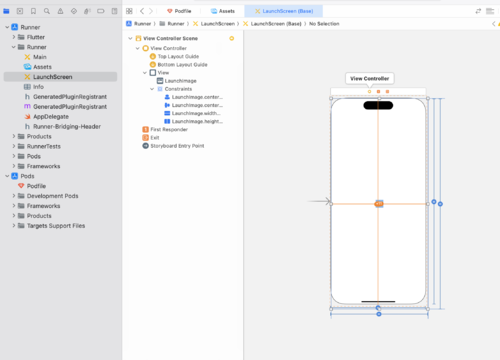Viewport: 500px width, 360px height.
Task: Switch to the Podfile tab
Action: point(179,11)
